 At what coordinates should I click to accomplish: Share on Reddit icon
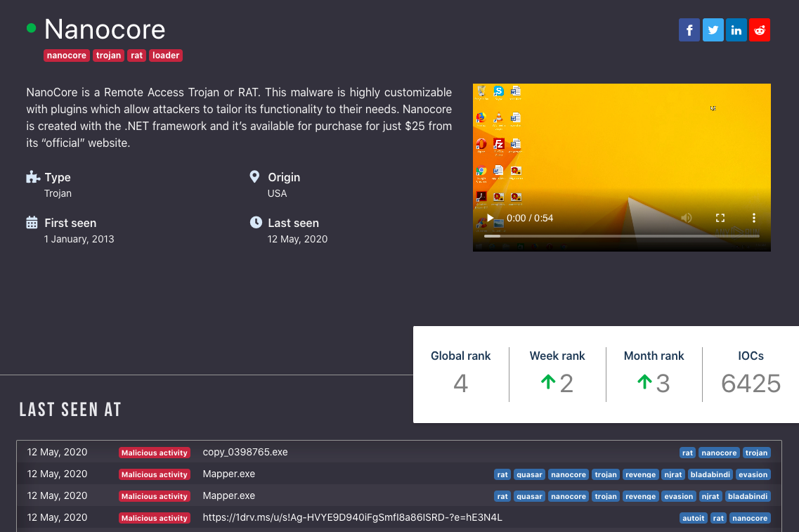click(759, 30)
